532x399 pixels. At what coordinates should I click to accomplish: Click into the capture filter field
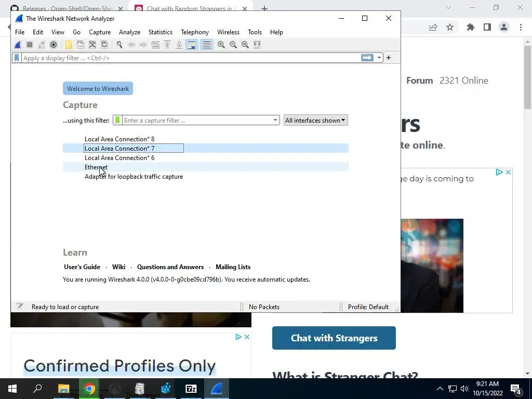[x=197, y=120]
